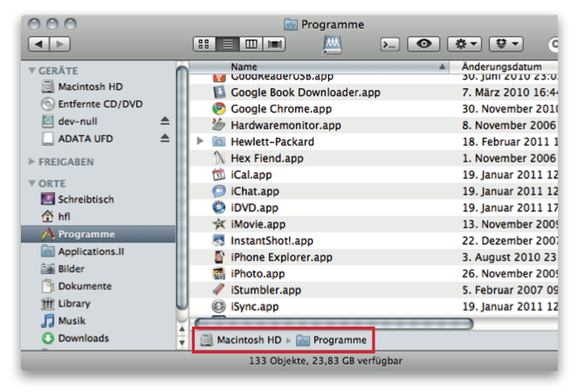Select the Hardwaremonitor.app icon

tap(219, 125)
